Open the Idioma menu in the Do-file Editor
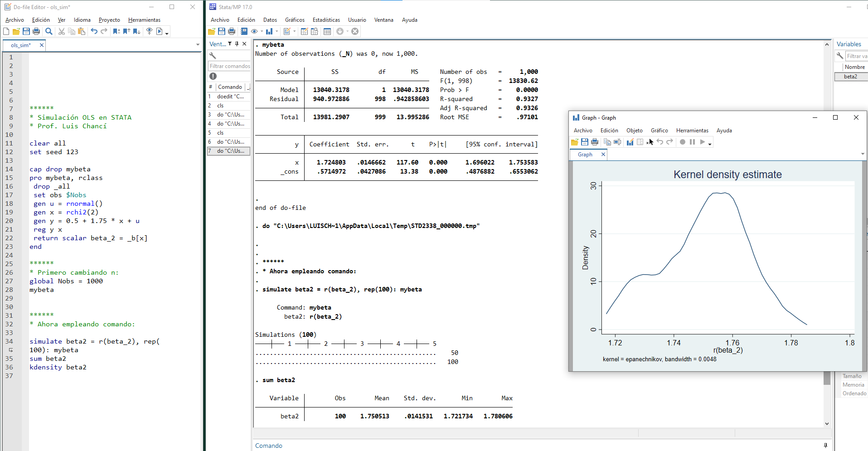The height and width of the screenshot is (451, 868). [82, 20]
